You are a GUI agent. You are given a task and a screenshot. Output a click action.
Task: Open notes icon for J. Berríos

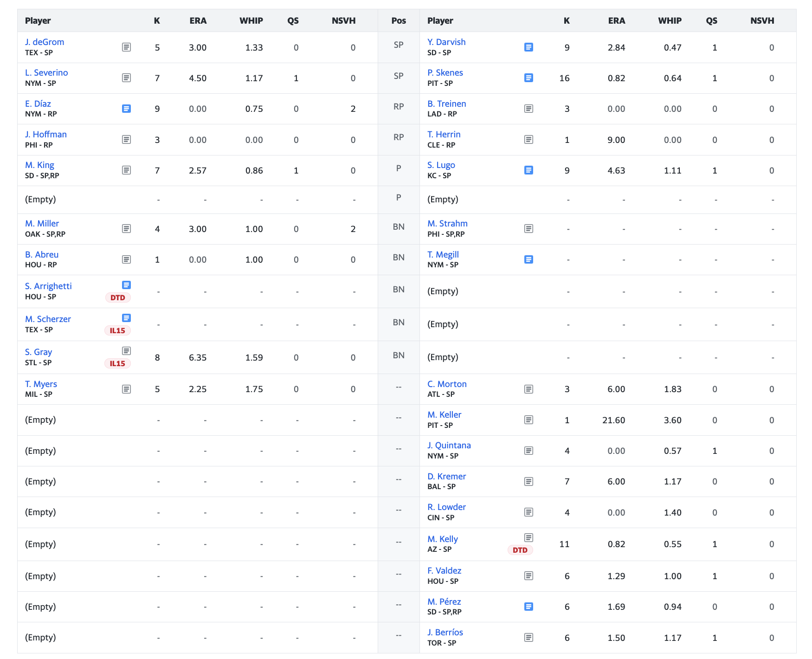[528, 638]
